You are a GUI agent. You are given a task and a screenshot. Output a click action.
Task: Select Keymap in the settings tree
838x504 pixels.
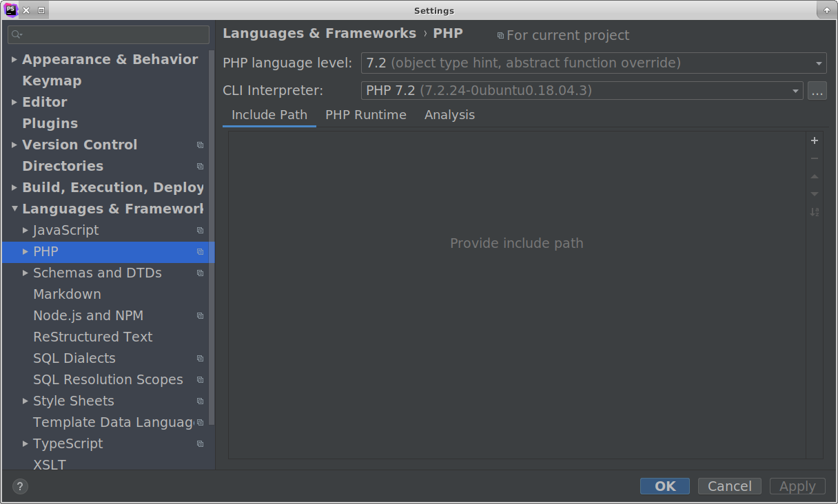pos(52,81)
